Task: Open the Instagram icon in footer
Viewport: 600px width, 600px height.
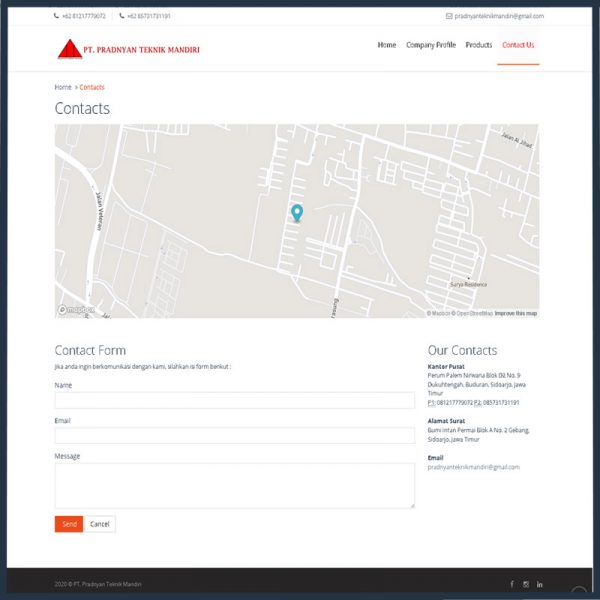Action: pyautogui.click(x=526, y=584)
